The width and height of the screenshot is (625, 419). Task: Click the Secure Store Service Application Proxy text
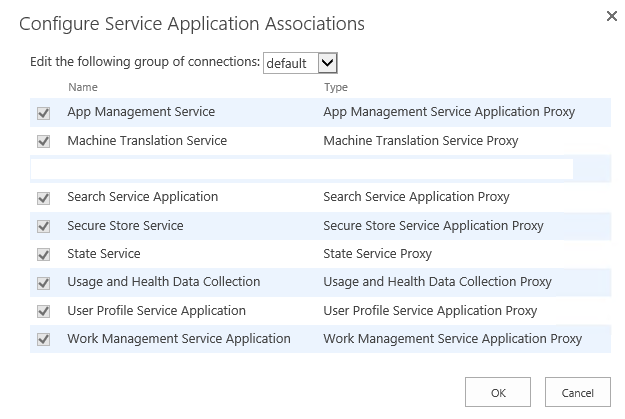pos(433,225)
